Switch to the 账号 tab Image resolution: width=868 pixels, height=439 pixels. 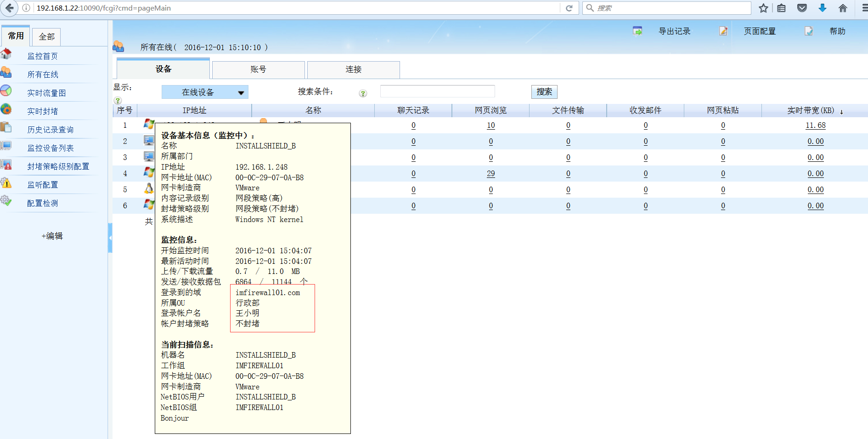coord(258,69)
